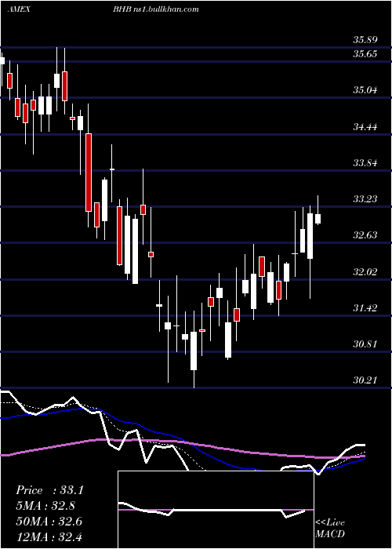Click the 35.89 price level label
Viewport: 392px width, 549px height.
click(365, 40)
